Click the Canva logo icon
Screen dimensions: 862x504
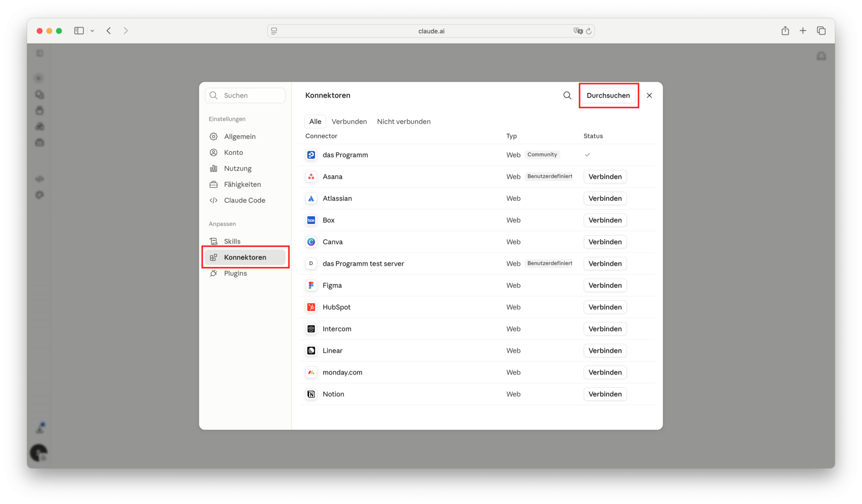pyautogui.click(x=311, y=242)
